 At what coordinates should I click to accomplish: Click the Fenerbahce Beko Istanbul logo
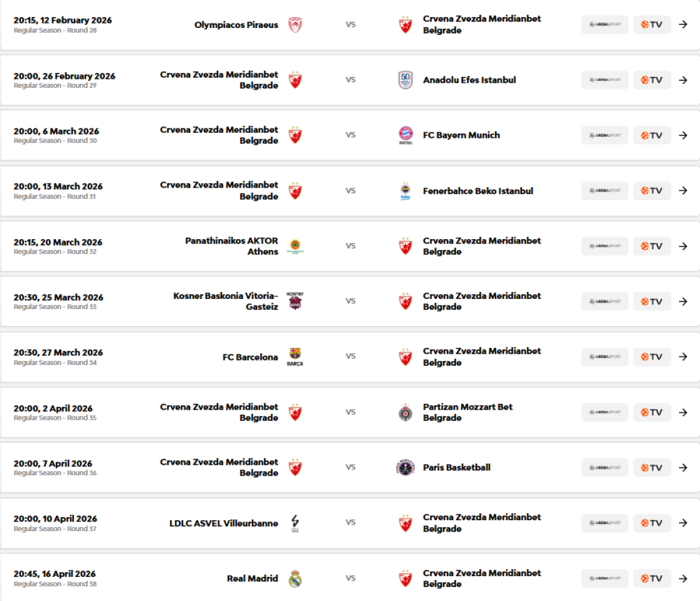pyautogui.click(x=405, y=191)
